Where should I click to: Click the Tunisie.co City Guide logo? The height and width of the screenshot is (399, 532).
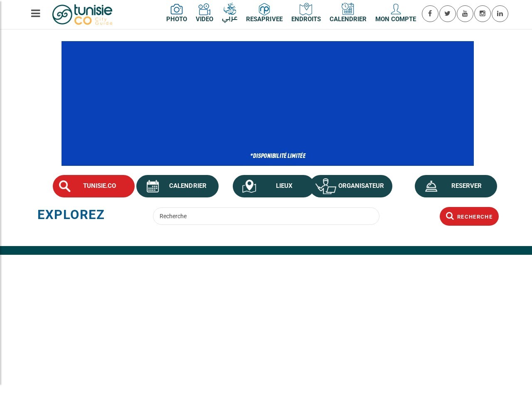tap(82, 15)
